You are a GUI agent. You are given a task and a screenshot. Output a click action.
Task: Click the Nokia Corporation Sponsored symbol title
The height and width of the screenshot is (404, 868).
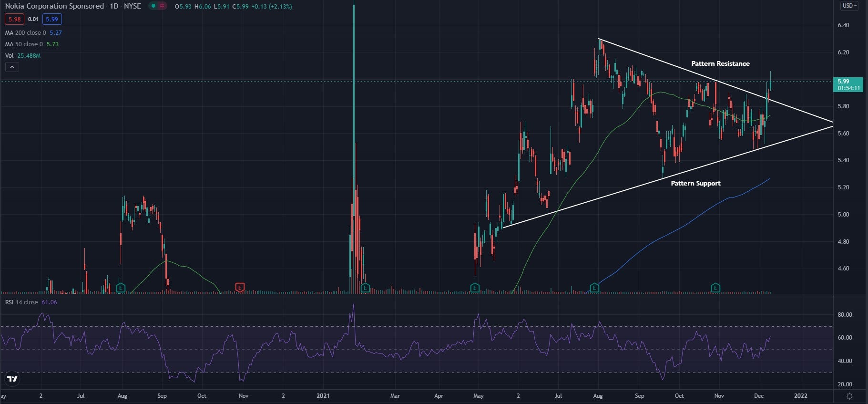(54, 6)
